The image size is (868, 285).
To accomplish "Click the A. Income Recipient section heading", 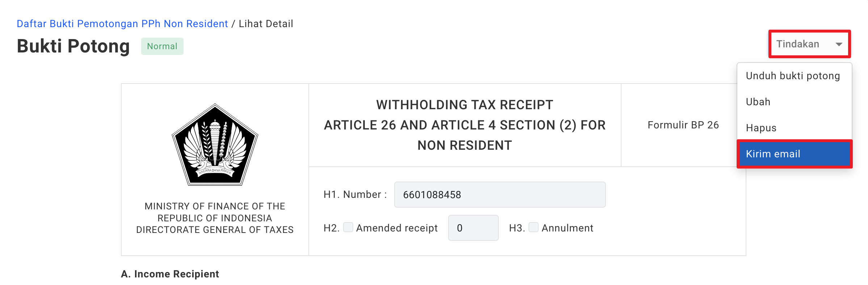I will coord(170,274).
